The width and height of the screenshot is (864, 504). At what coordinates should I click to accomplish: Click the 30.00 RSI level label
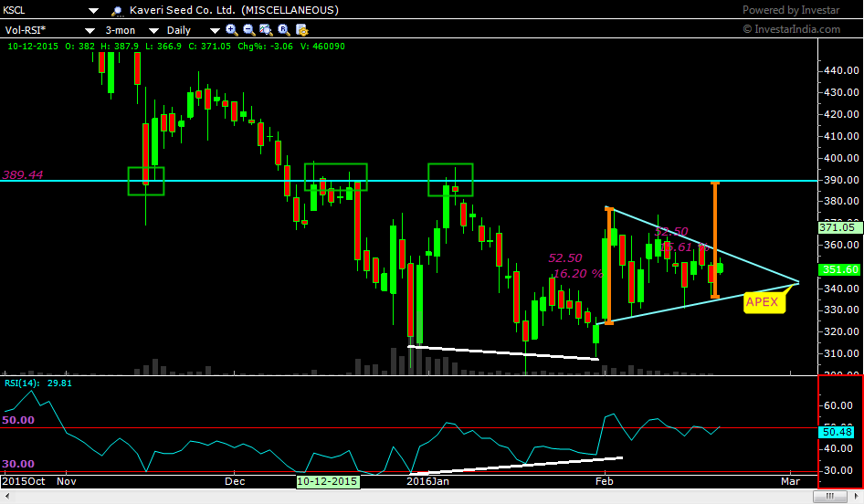point(18,464)
